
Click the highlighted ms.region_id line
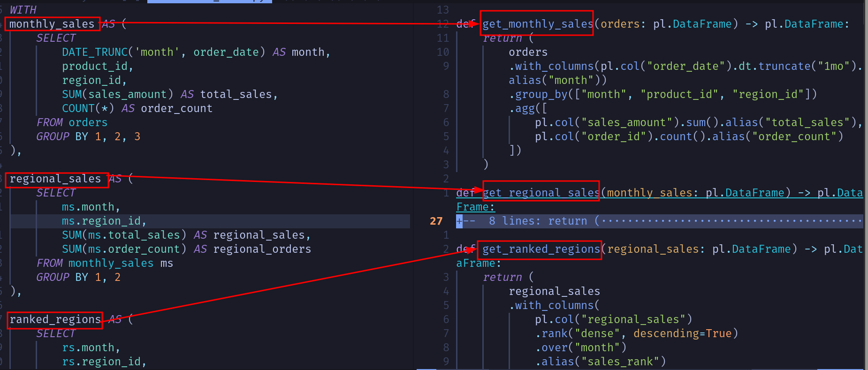104,221
